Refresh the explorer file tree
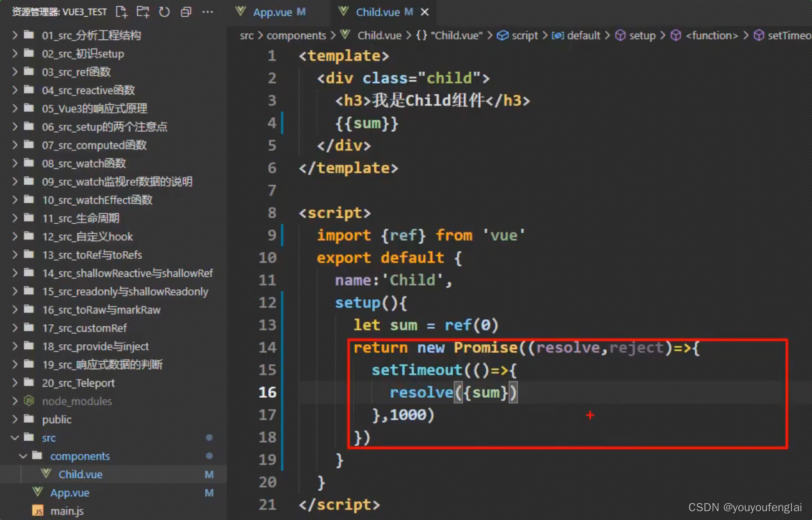The height and width of the screenshot is (520, 812). [165, 12]
